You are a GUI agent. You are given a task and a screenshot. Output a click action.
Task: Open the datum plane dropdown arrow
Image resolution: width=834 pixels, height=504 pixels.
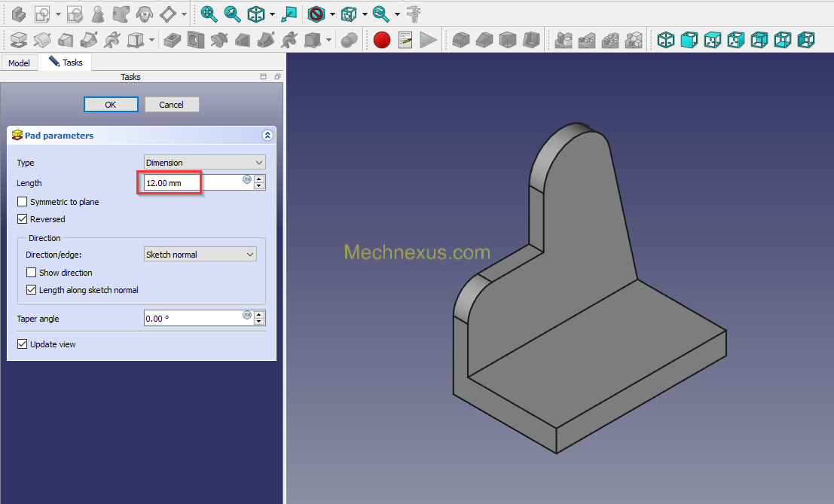tap(184, 14)
